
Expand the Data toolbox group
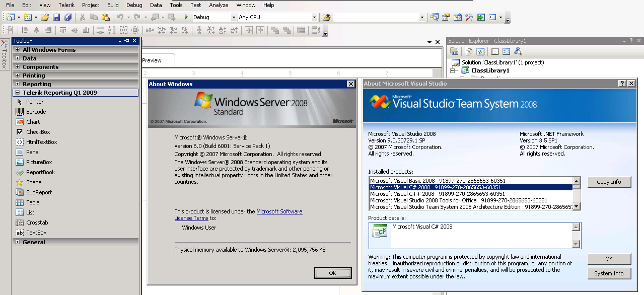[18, 58]
